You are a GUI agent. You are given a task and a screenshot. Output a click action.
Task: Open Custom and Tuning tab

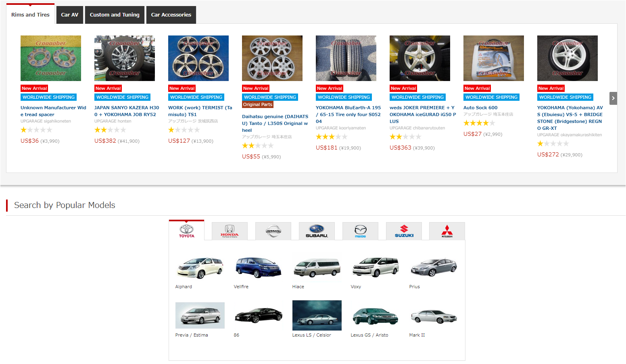(x=115, y=15)
